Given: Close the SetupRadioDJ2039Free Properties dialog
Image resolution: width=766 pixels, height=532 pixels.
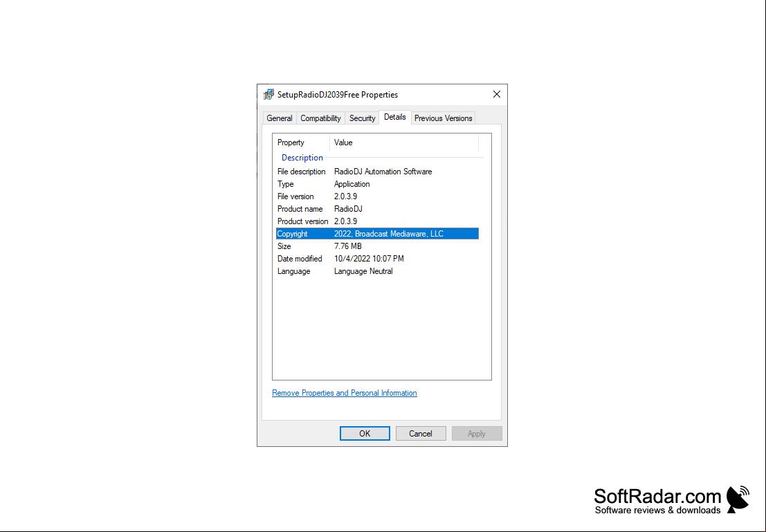Looking at the screenshot, I should [496, 94].
